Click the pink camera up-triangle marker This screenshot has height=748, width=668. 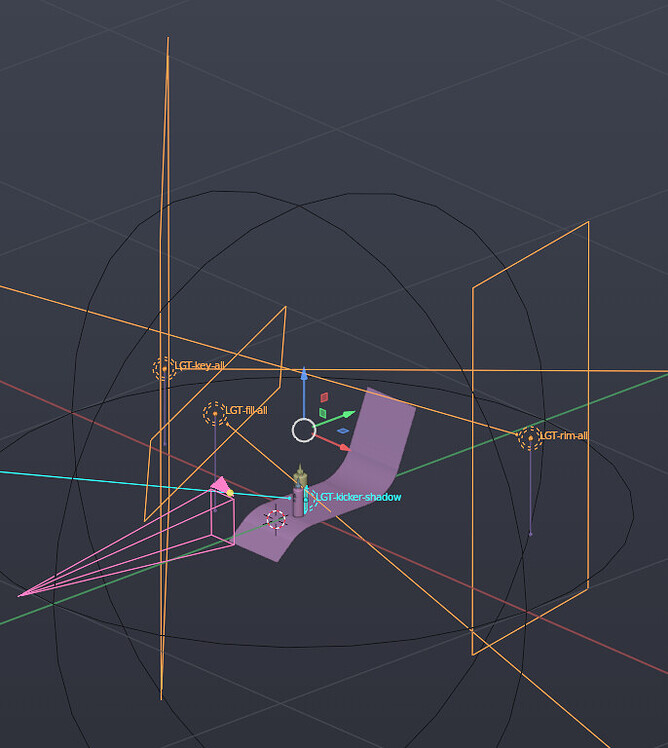tap(219, 484)
